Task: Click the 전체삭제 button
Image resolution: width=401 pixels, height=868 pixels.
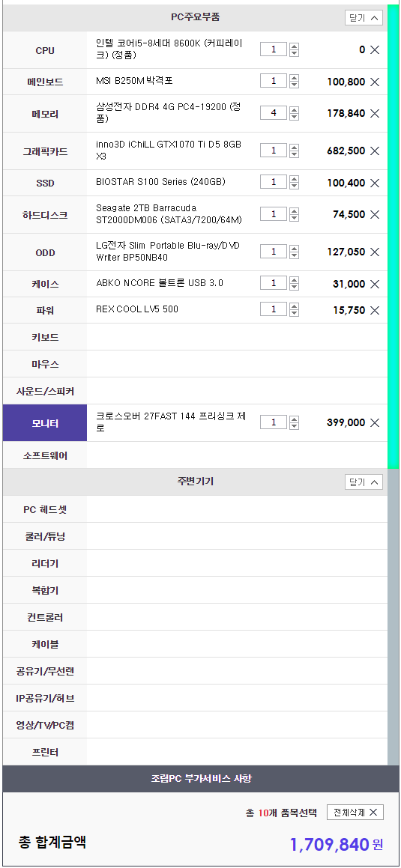Action: click(355, 813)
